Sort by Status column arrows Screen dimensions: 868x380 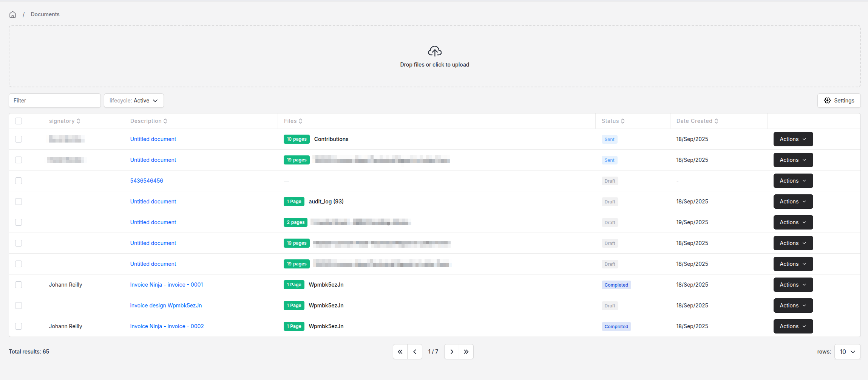coord(622,121)
